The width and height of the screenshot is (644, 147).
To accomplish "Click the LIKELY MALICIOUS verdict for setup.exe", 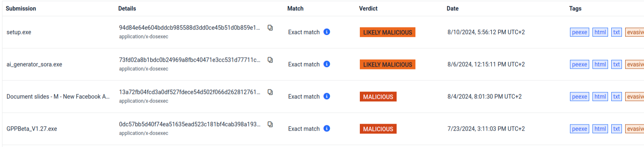I will [388, 32].
